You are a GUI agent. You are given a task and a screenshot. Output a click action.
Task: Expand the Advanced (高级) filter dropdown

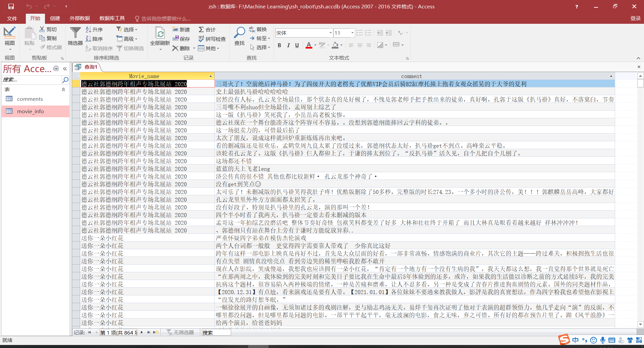(127, 39)
